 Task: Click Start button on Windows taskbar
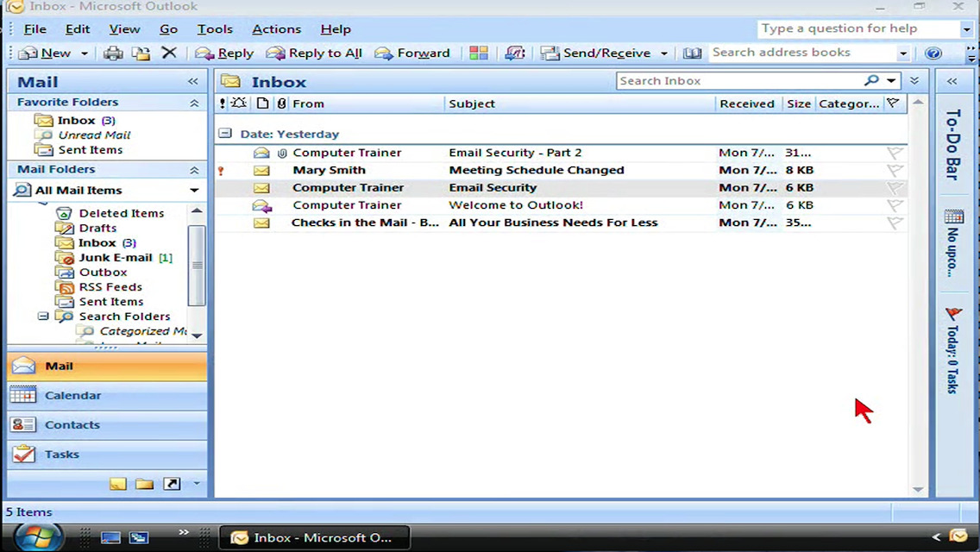pos(37,537)
